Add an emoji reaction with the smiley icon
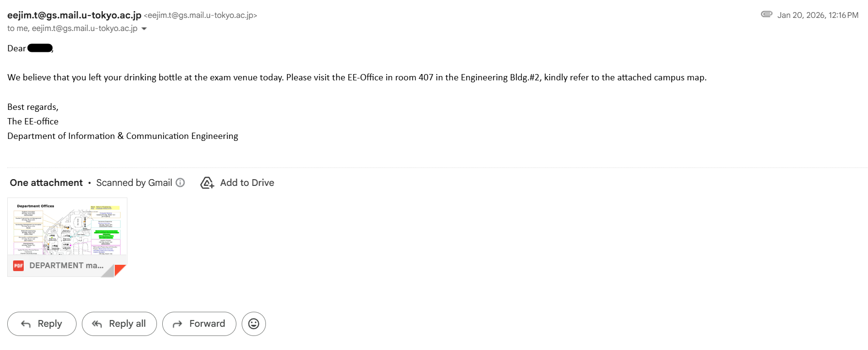This screenshot has width=868, height=350. [254, 324]
